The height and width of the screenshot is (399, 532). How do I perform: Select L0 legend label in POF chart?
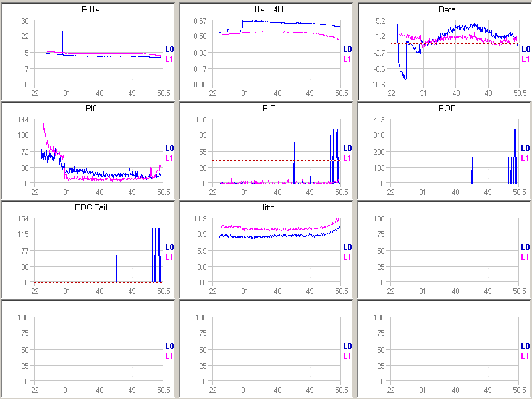[525, 148]
